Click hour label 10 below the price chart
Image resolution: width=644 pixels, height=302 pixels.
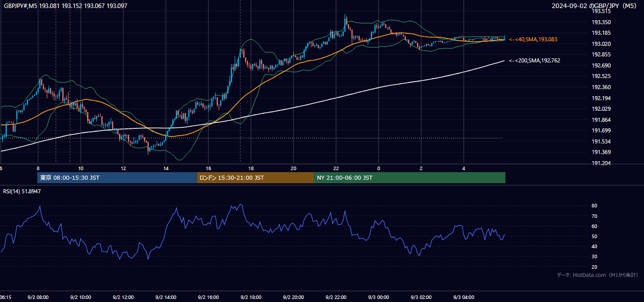(x=81, y=168)
